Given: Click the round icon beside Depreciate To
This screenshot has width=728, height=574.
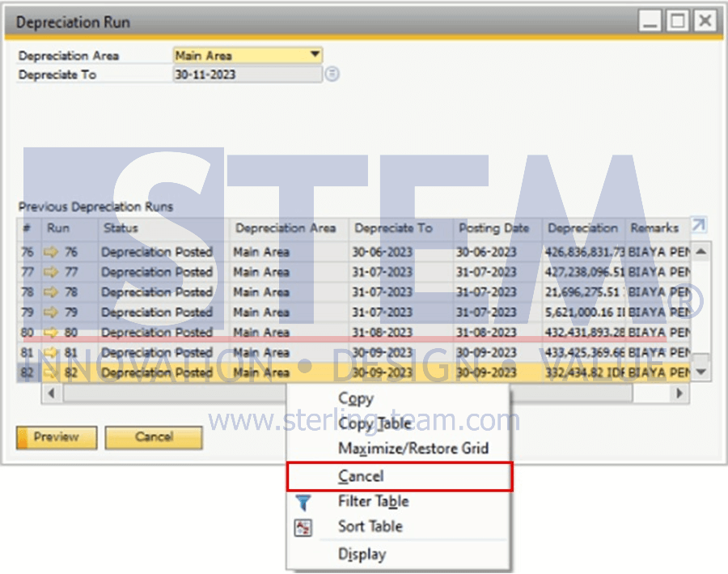Looking at the screenshot, I should pyautogui.click(x=332, y=74).
